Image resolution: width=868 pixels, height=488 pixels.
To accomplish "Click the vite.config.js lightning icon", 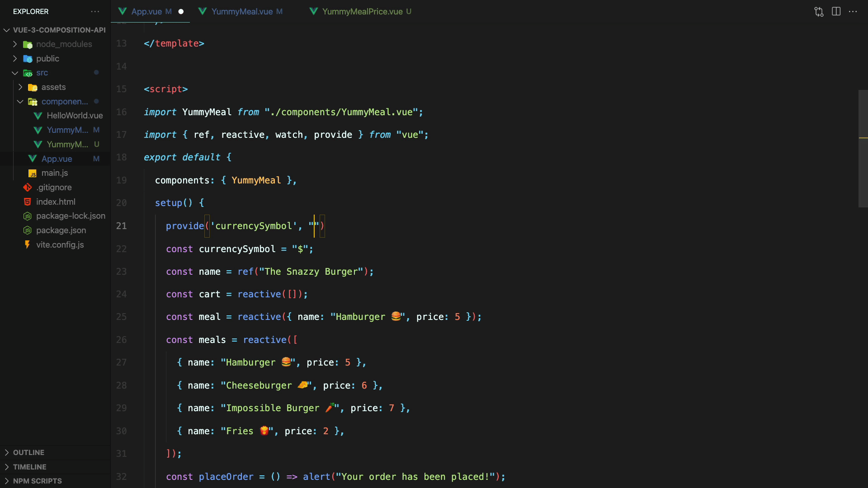I will 28,245.
